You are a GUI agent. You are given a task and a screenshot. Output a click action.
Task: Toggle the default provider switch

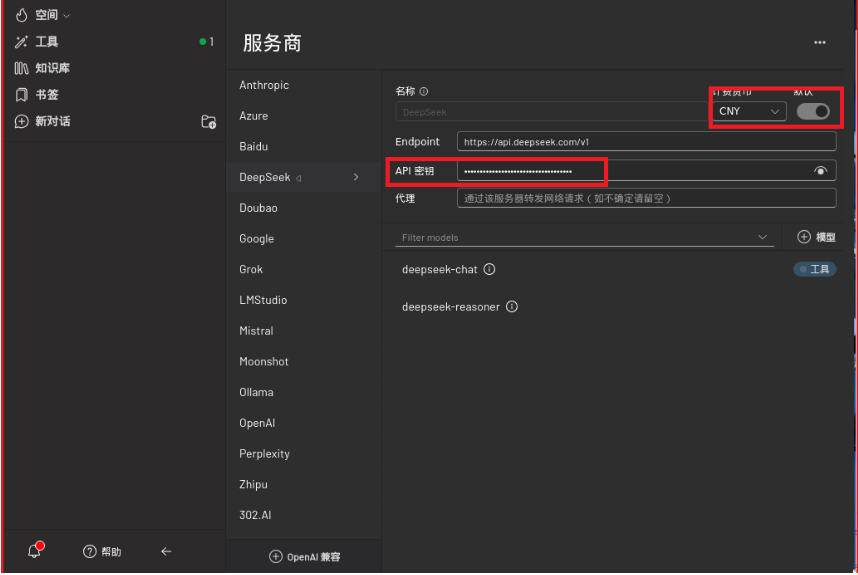click(813, 111)
